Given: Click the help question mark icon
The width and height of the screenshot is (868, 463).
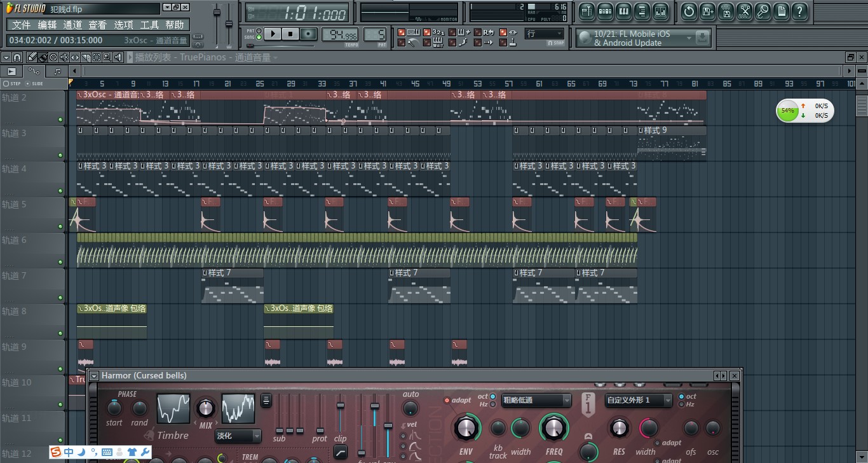Looking at the screenshot, I should [x=799, y=11].
